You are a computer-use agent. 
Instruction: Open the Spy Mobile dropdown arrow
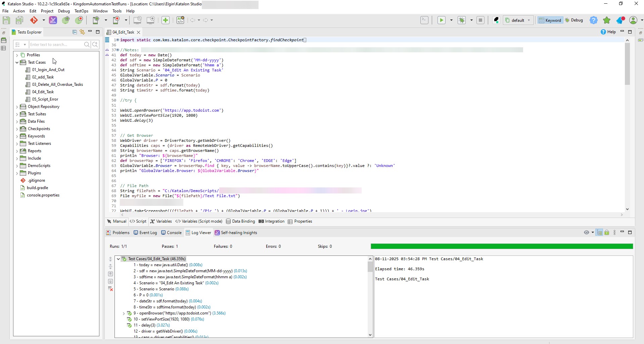(106, 20)
